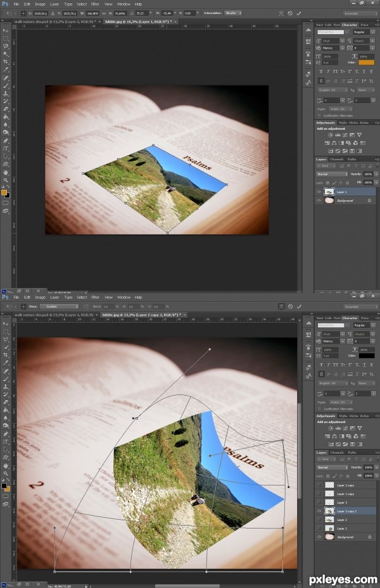Show Layer 2 in bottom window
Viewport: 380px width, 588px height.
[319, 520]
